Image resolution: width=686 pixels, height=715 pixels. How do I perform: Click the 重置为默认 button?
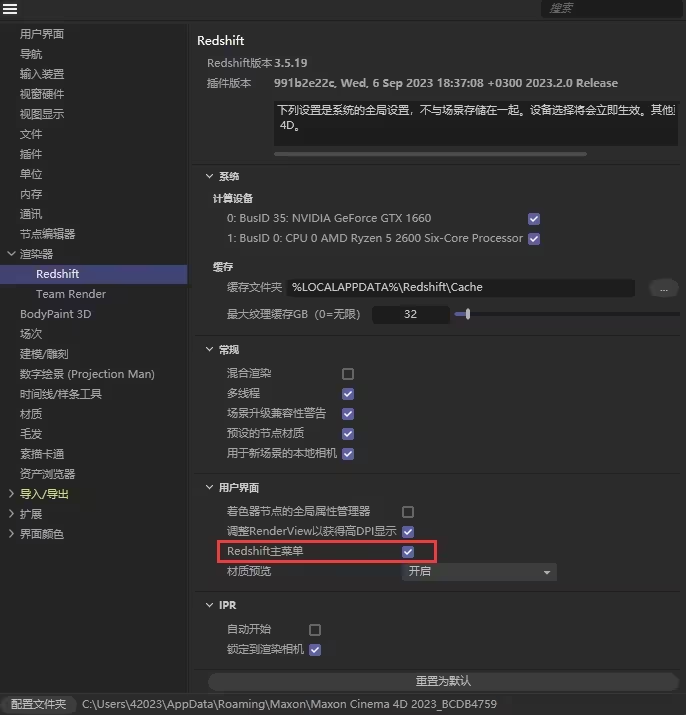[x=443, y=681]
